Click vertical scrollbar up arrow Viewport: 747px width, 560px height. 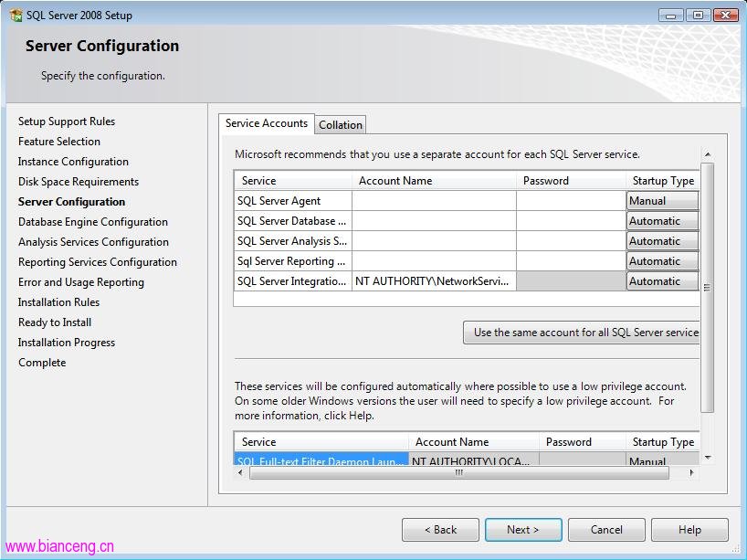tap(708, 154)
